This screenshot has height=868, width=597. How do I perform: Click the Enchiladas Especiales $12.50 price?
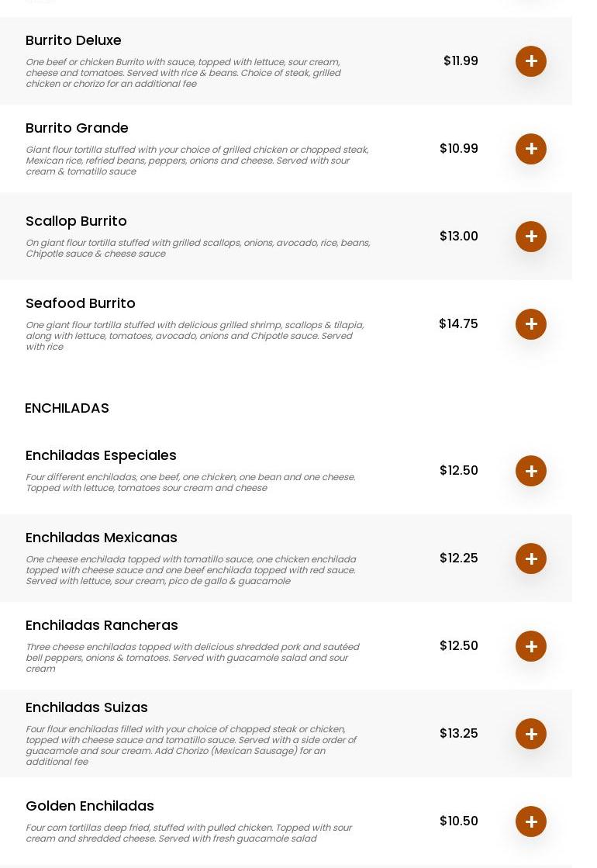tap(459, 470)
